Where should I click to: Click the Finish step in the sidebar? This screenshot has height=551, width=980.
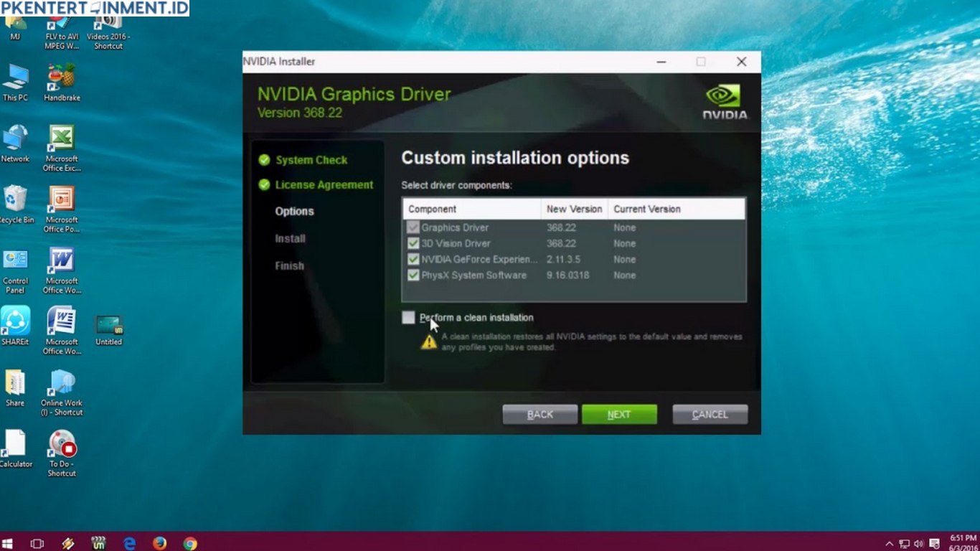point(289,266)
